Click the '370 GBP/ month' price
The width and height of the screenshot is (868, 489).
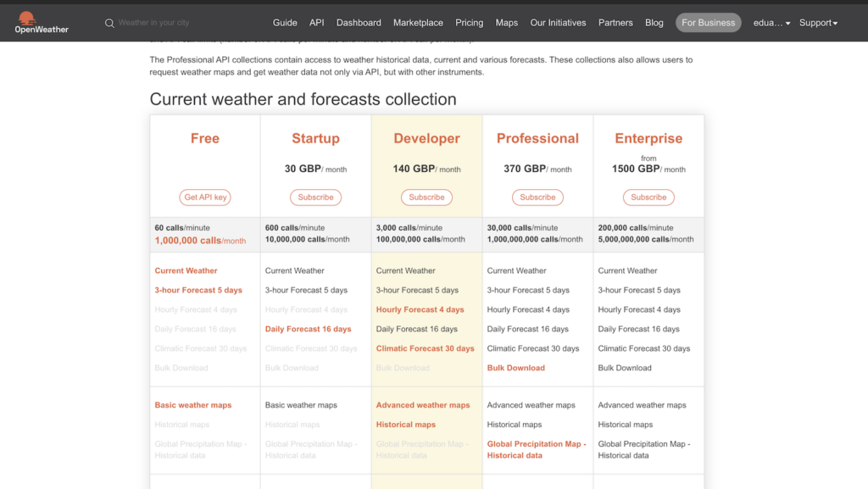point(537,169)
